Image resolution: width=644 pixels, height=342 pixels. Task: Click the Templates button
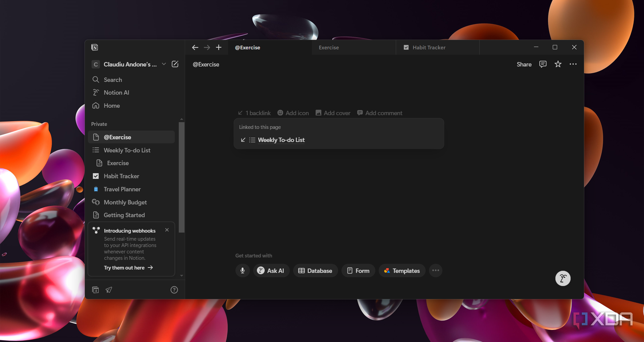pyautogui.click(x=402, y=271)
